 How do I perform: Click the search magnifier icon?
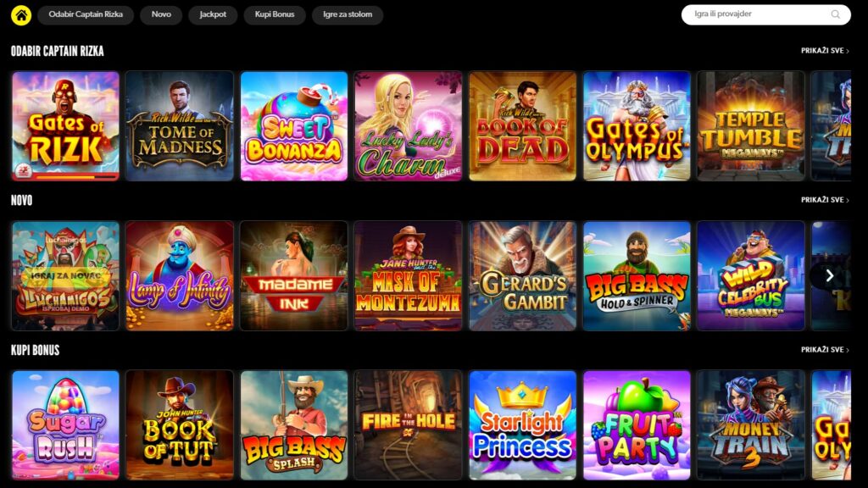835,14
